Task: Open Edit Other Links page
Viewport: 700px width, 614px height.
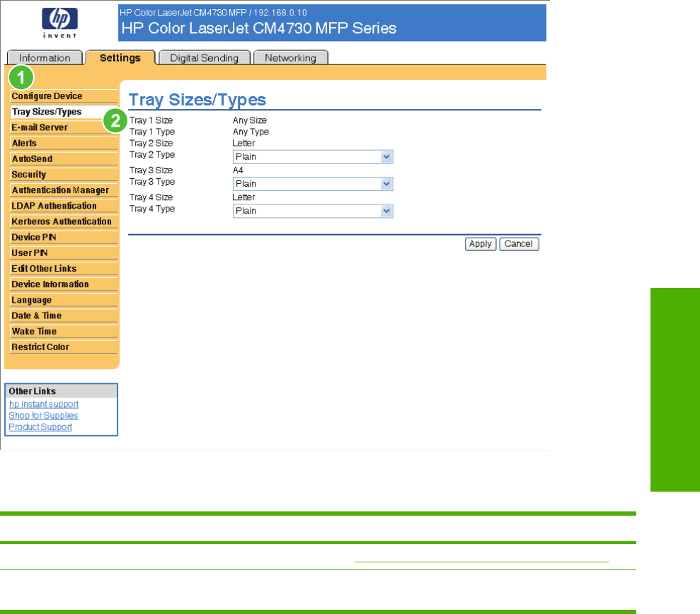Action: (x=64, y=268)
